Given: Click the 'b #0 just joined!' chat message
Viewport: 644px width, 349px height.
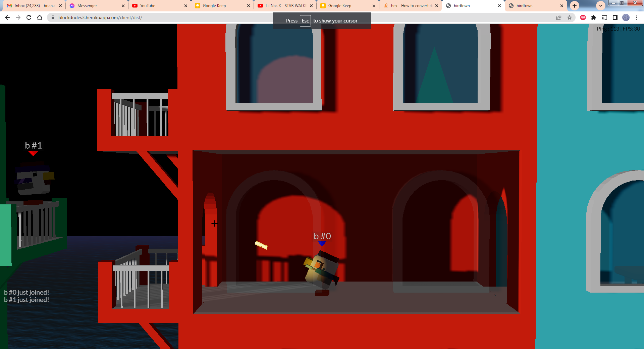Looking at the screenshot, I should (26, 292).
